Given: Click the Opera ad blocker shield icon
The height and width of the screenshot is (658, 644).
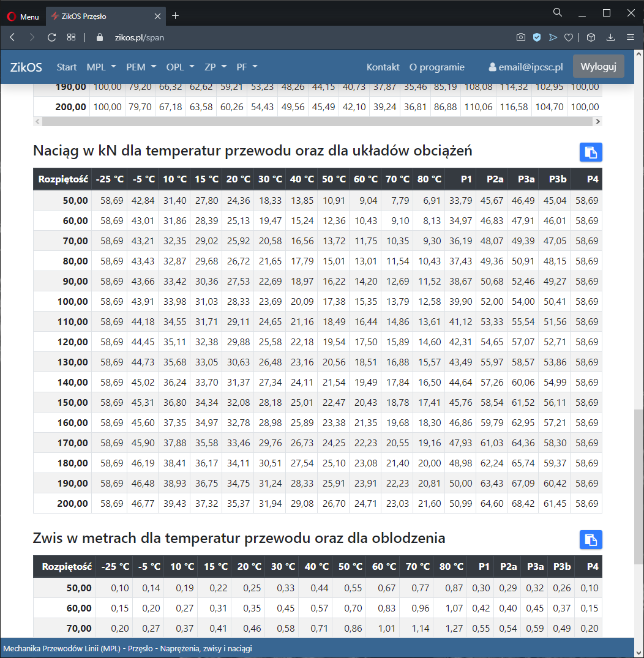Looking at the screenshot, I should click(537, 37).
